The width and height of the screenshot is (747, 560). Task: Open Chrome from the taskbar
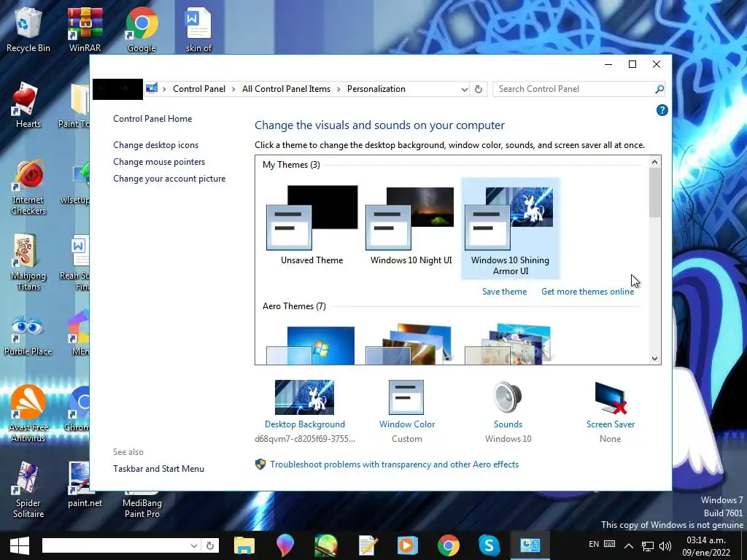[x=449, y=545]
